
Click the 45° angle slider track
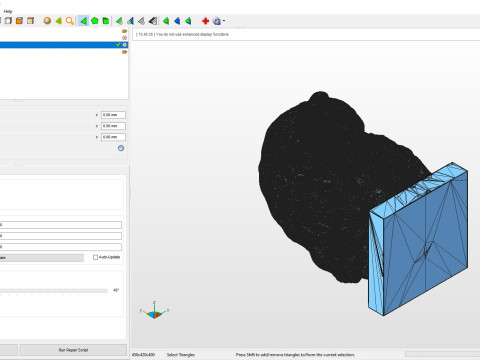coord(53,291)
